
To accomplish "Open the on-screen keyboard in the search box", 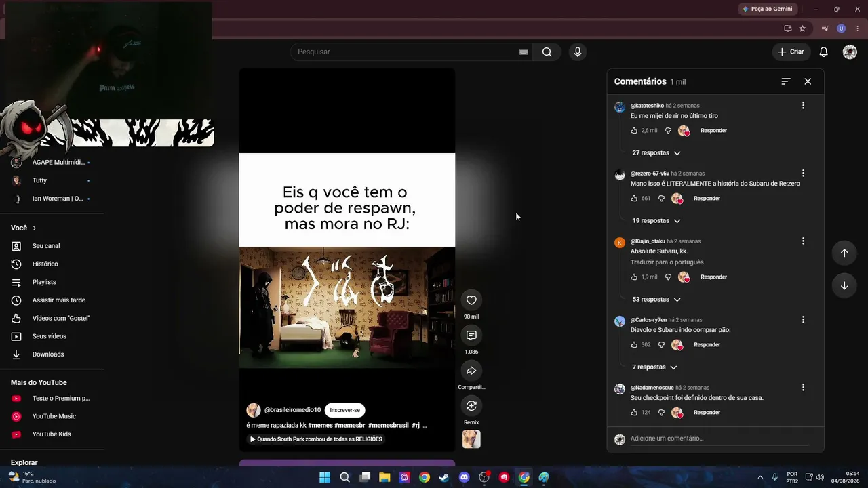I will tap(524, 52).
